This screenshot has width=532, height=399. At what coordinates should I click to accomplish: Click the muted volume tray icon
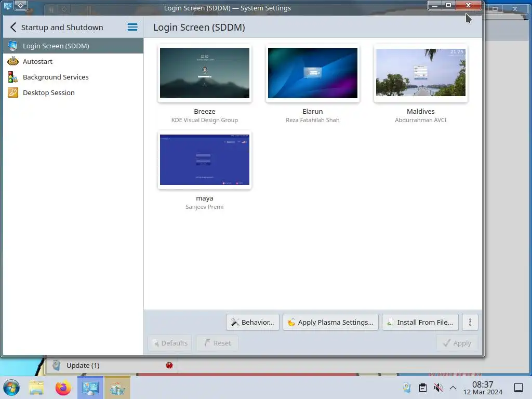click(438, 388)
